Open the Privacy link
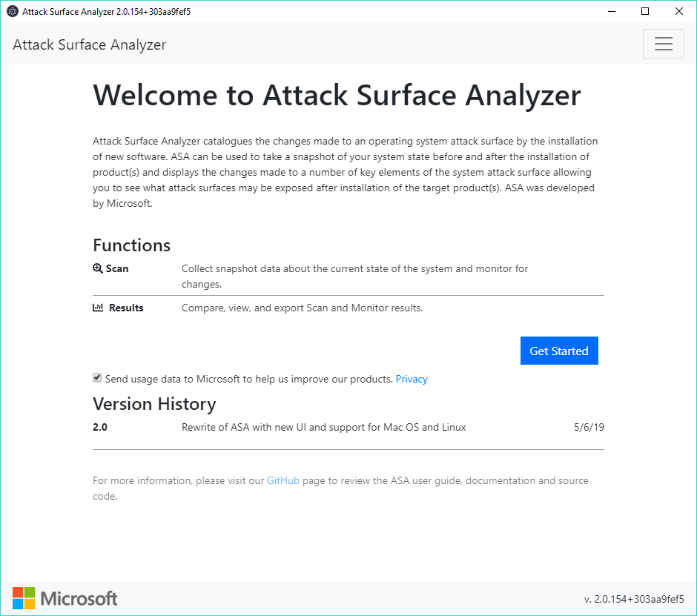Viewport: 697px width, 616px height. (x=412, y=379)
